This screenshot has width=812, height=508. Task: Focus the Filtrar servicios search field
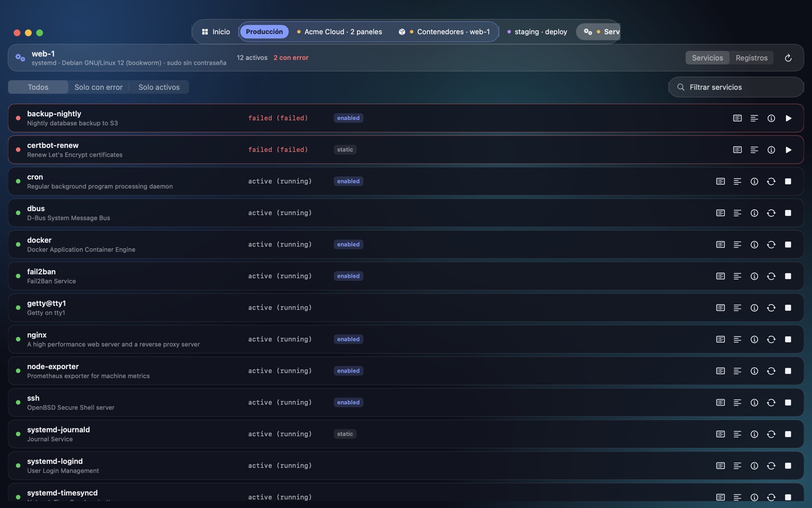pos(736,87)
